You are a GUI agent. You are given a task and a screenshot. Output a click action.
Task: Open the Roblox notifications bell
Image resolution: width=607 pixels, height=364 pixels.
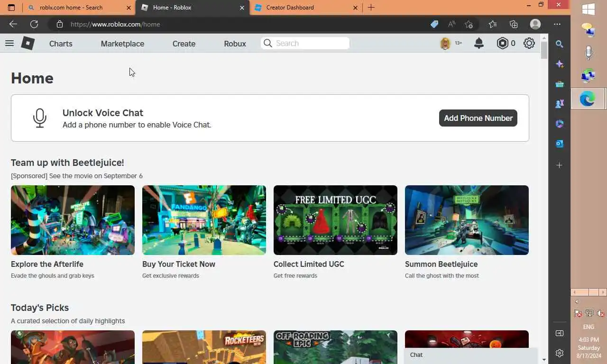[x=479, y=43]
